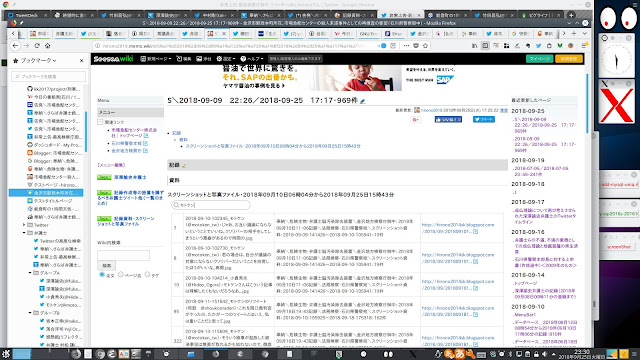Image resolution: width=640 pixels, height=360 pixels.
Task: Save page to Pocket icon
Action: click(x=416, y=46)
